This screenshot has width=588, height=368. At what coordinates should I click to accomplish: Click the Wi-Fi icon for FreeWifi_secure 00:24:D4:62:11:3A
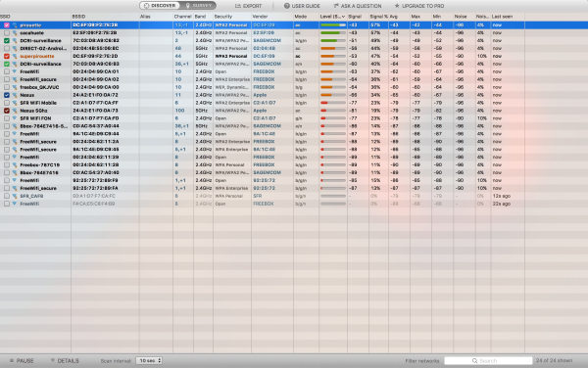click(15, 142)
